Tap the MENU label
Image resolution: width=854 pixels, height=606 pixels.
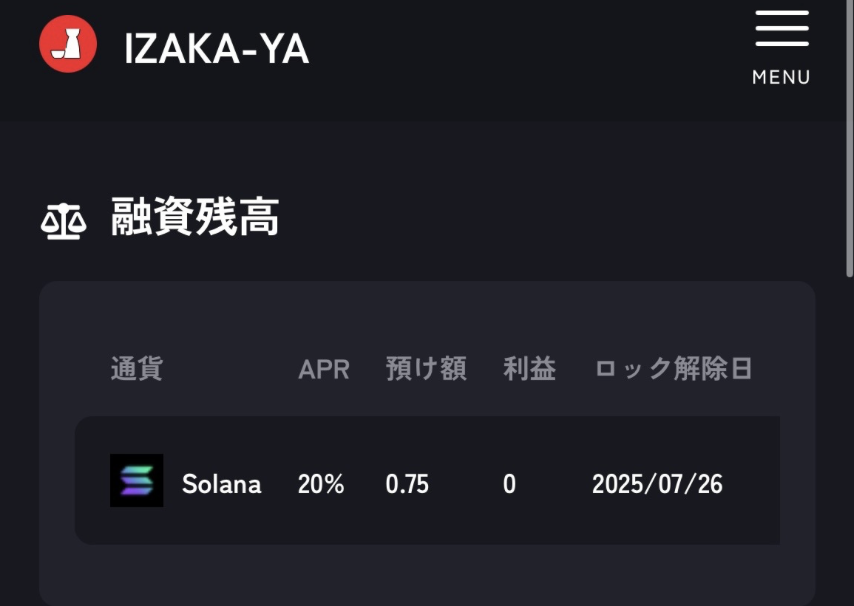[781, 77]
